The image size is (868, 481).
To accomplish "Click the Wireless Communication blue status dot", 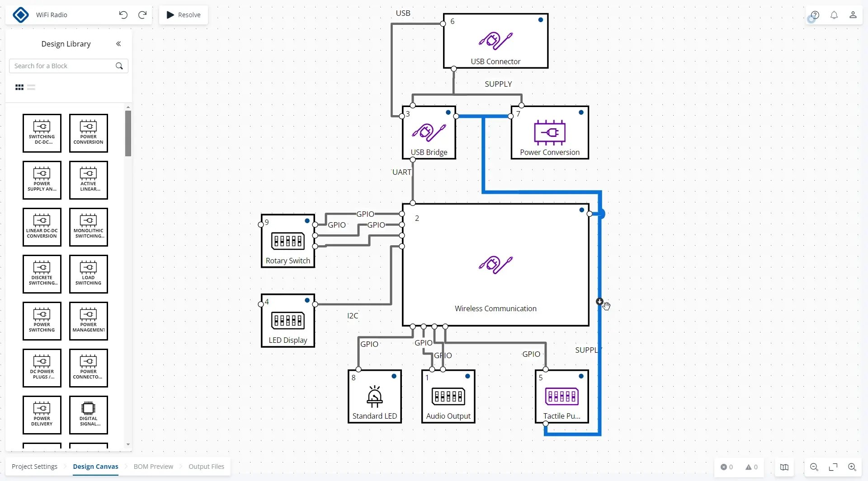I will (582, 210).
